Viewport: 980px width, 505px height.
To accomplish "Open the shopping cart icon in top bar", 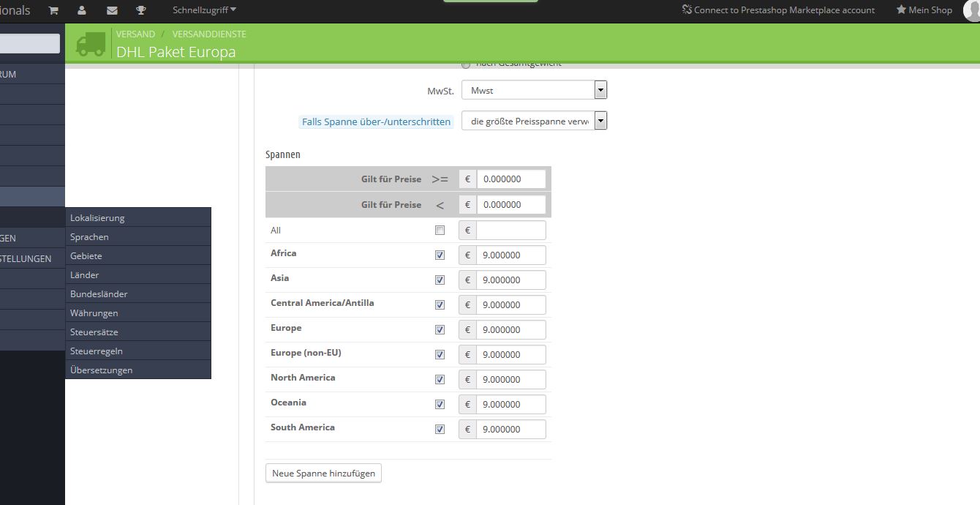I will (53, 10).
